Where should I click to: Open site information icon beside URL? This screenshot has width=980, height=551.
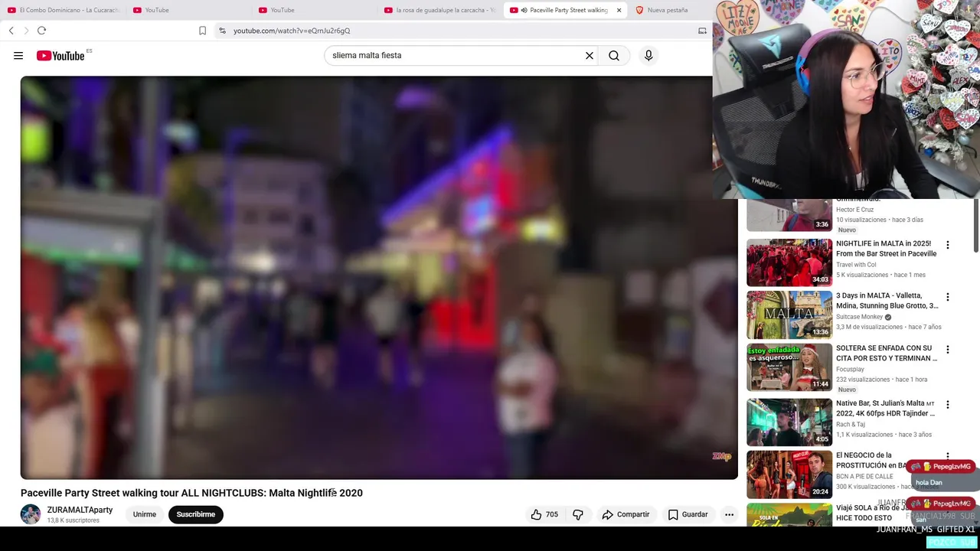pos(222,31)
